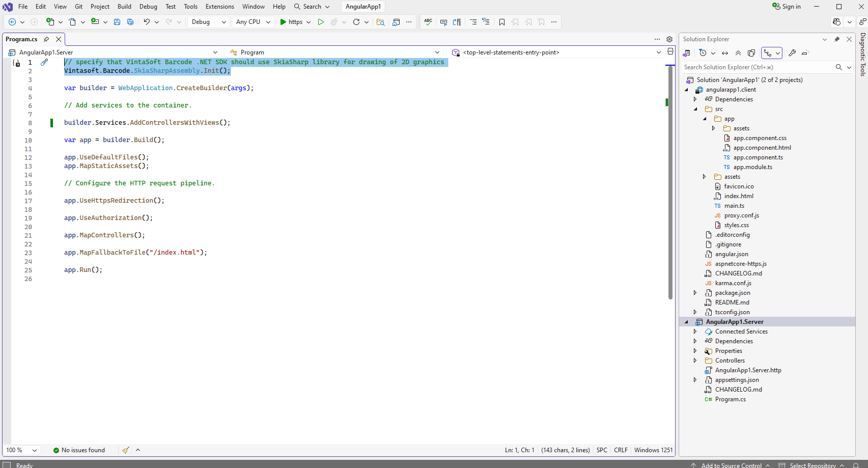Click the Undo toolbar icon
This screenshot has width=868, height=468.
point(147,22)
